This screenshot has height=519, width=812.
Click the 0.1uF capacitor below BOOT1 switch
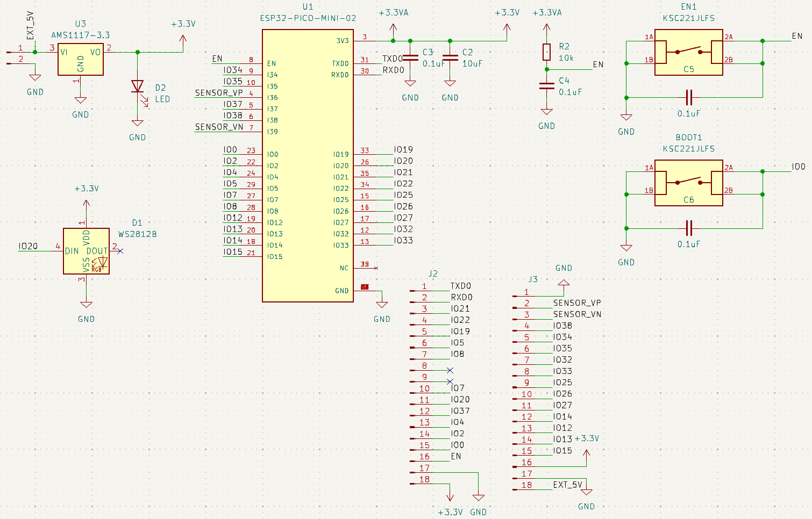tap(689, 228)
